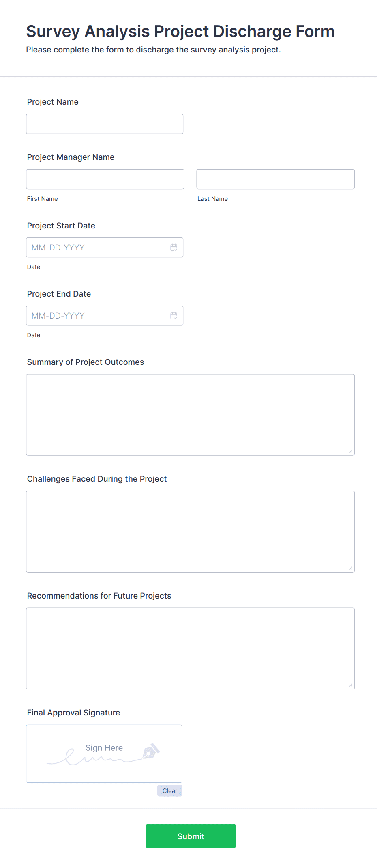Screen dimensions: 377x868
Task: Focus the Last Name input box
Action: (275, 179)
